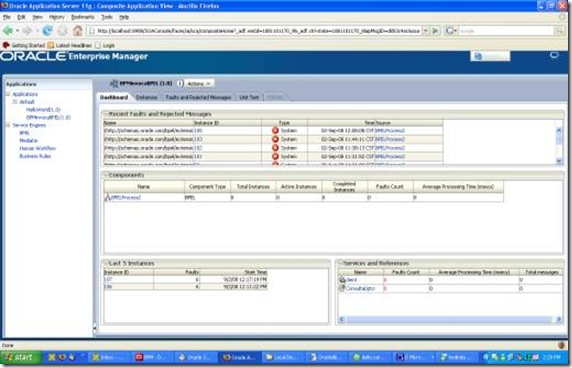This screenshot has height=368, width=572.
Task: Click the error icon for instance 180 fault
Action: [x=275, y=130]
